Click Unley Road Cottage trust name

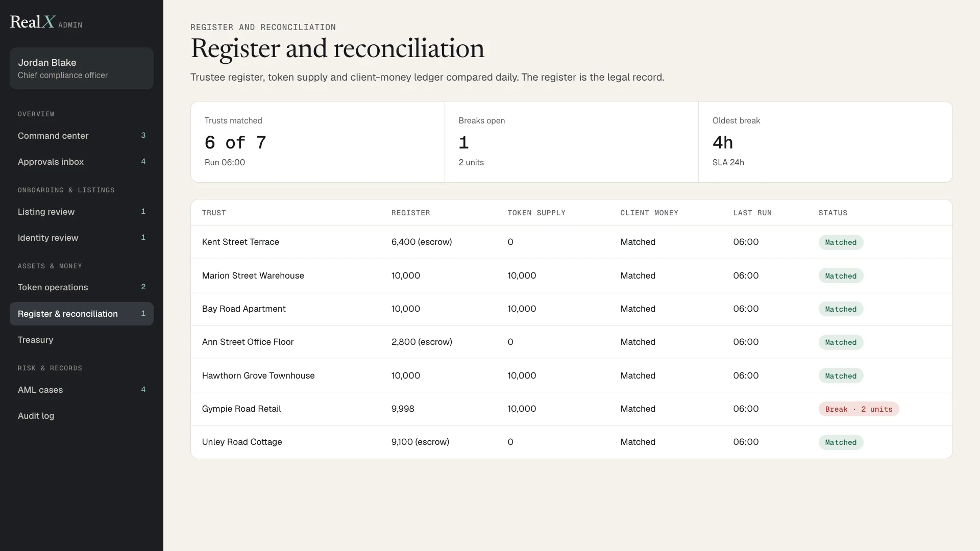click(x=242, y=442)
